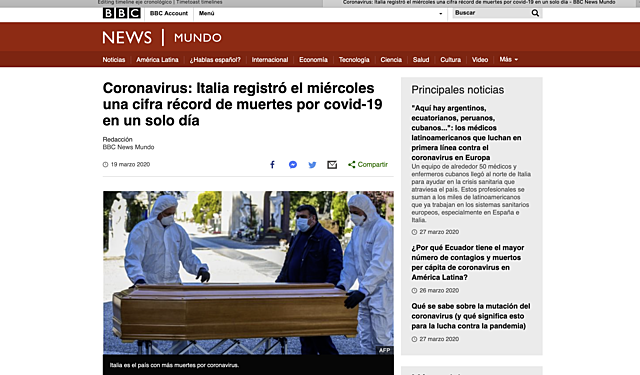640x375 pixels.
Task: Go to Economía section
Action: (313, 60)
